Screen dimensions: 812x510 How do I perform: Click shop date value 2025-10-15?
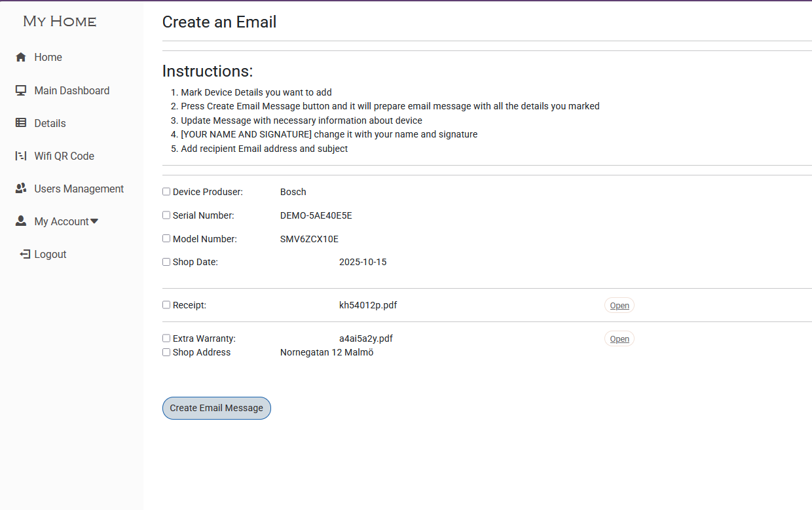(x=363, y=262)
